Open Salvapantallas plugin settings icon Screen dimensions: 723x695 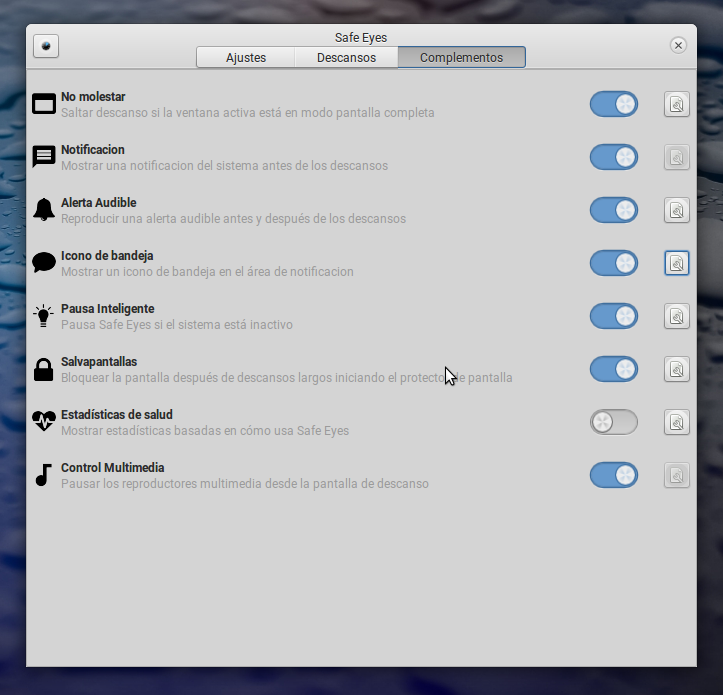pyautogui.click(x=677, y=369)
